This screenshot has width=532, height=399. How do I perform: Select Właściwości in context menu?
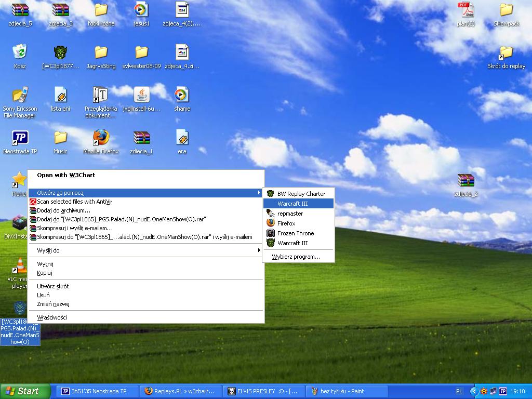(x=52, y=317)
